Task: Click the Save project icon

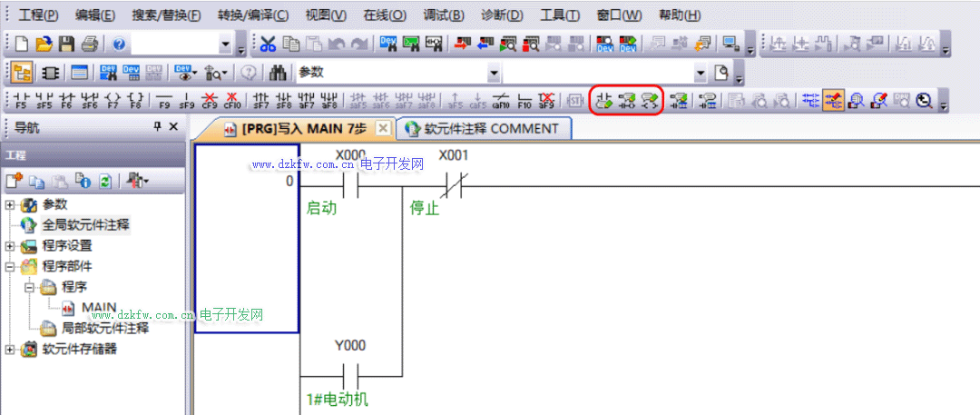Action: pyautogui.click(x=66, y=44)
